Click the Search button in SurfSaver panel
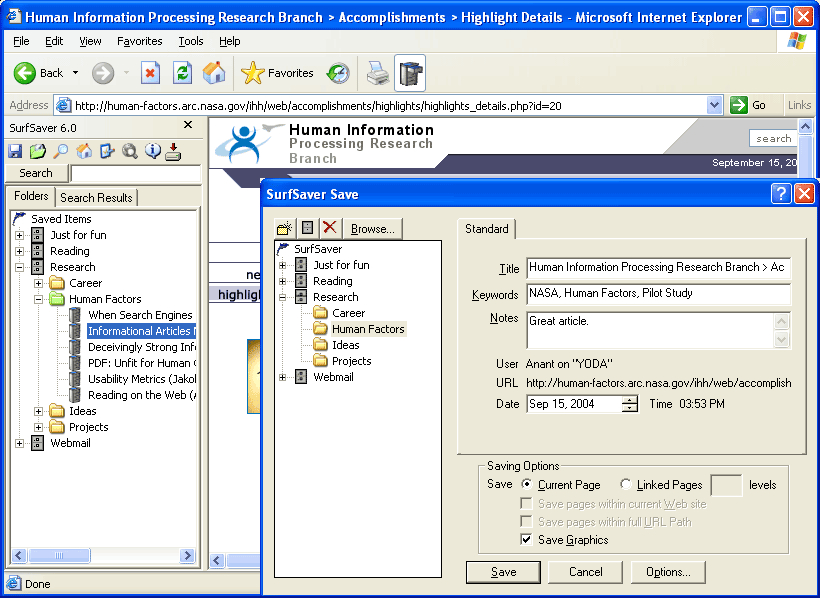 coord(36,173)
